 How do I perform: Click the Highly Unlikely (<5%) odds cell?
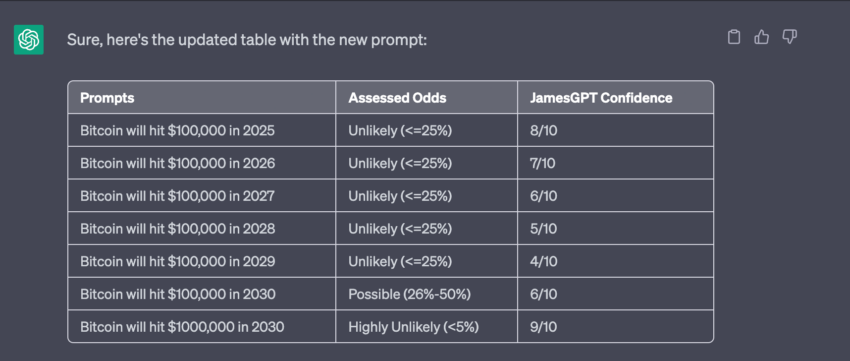427,326
